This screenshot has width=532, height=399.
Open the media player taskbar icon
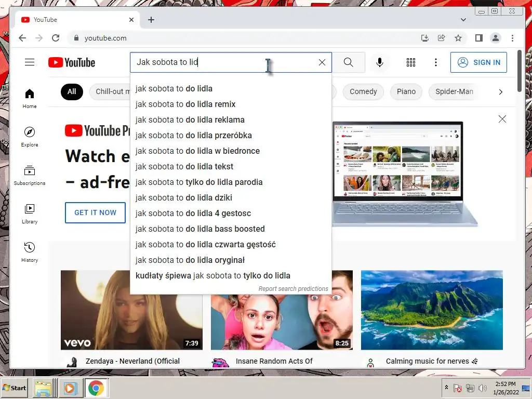point(70,388)
